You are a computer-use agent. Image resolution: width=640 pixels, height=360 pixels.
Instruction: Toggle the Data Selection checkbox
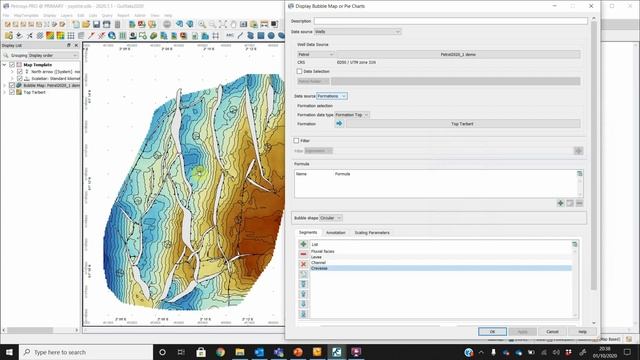pyautogui.click(x=300, y=71)
